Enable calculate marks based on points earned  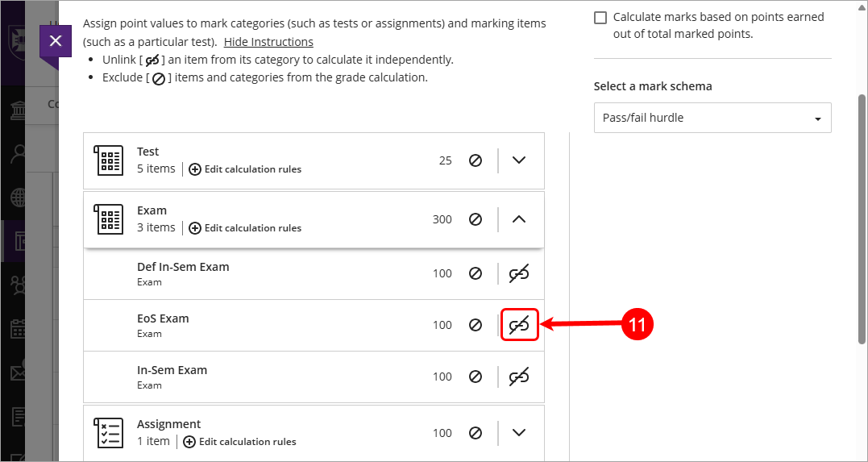coord(600,18)
